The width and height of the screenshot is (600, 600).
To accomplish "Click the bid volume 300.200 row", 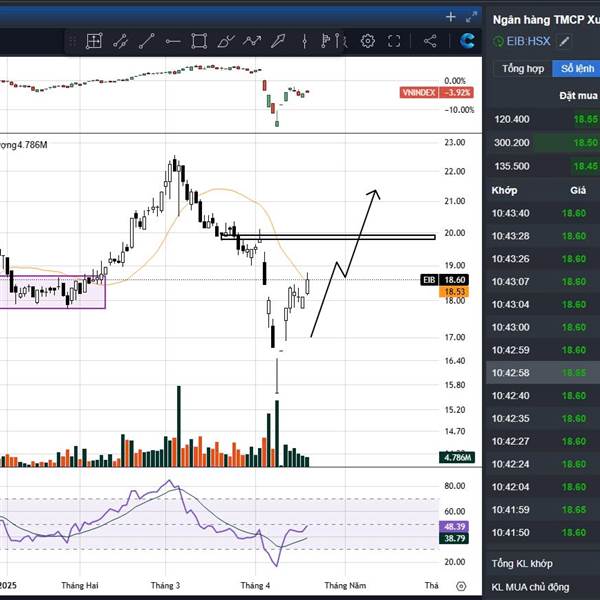I will (543, 143).
